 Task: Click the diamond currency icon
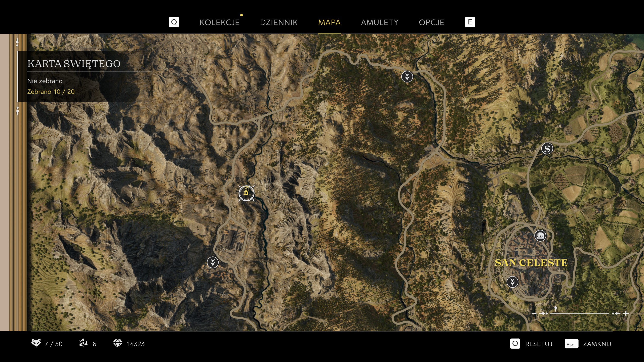[x=117, y=343]
